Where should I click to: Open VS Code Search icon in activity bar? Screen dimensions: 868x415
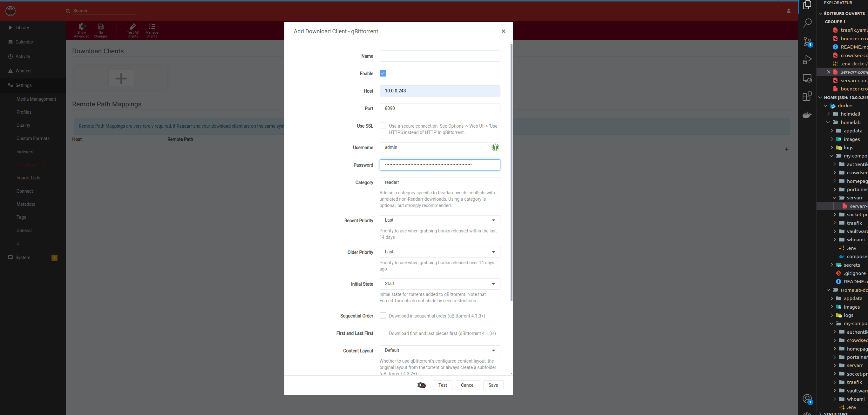807,23
